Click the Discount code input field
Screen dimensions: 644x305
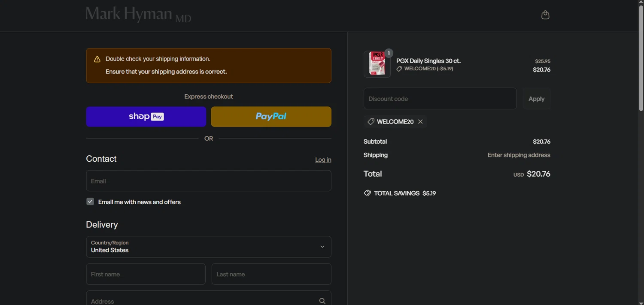click(440, 99)
